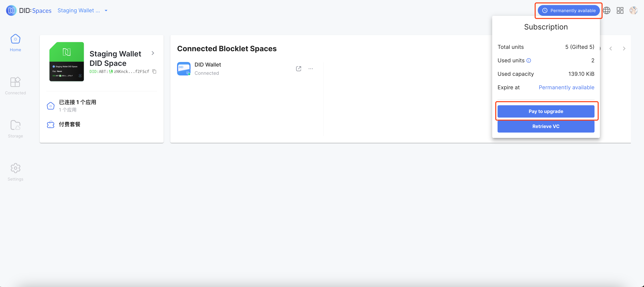
Task: Click the user avatar icon
Action: (634, 10)
